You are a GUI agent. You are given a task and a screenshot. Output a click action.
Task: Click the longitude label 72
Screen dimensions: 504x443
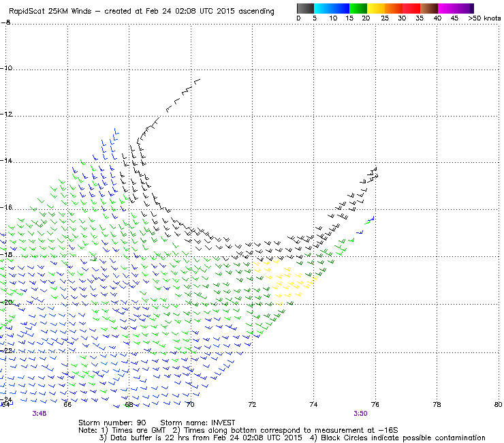252,404
